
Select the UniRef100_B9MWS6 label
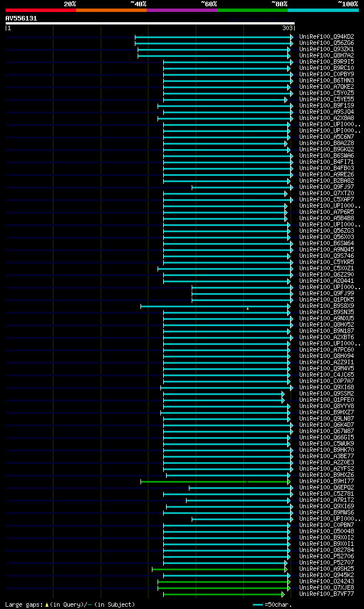coord(326,513)
